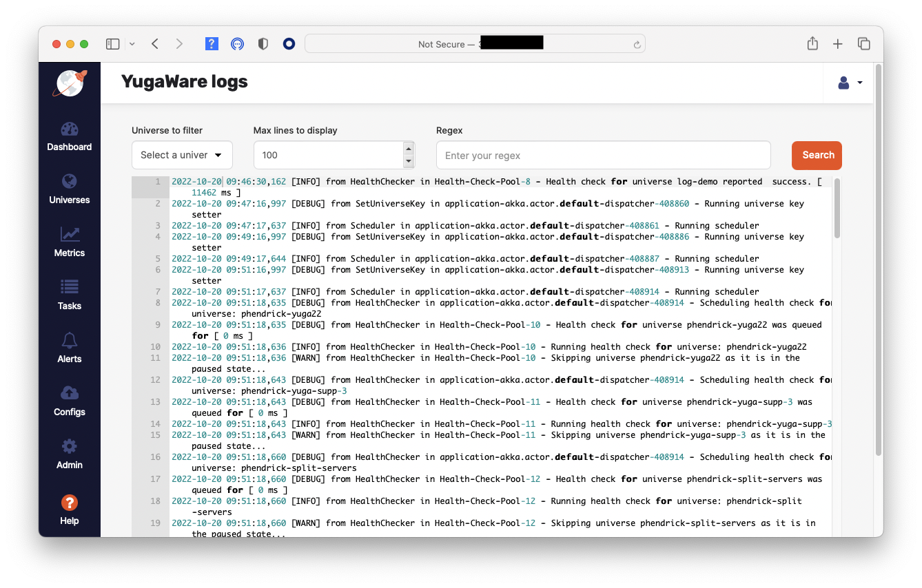Click the log line containing 'dispatcher-408887'
Image resolution: width=922 pixels, height=588 pixels.
coord(465,259)
